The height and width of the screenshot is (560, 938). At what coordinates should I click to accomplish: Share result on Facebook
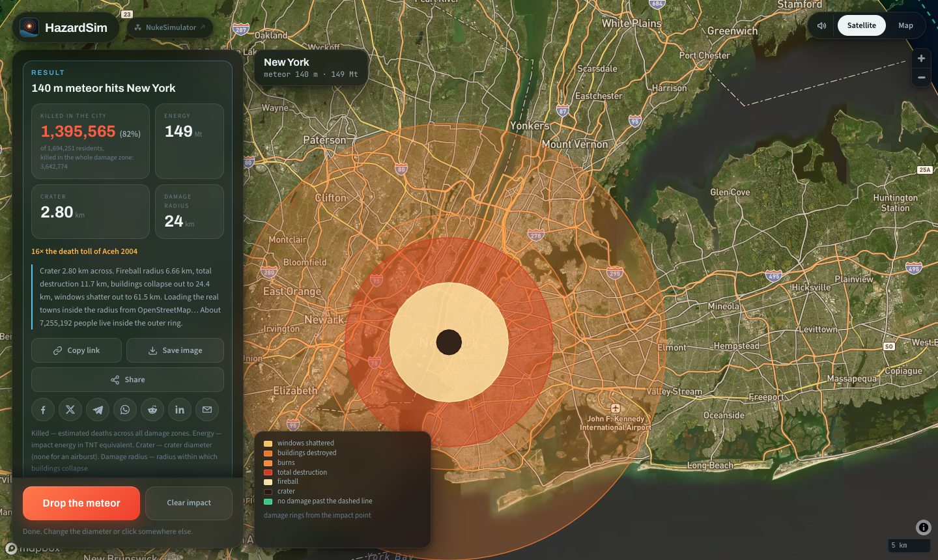point(43,410)
